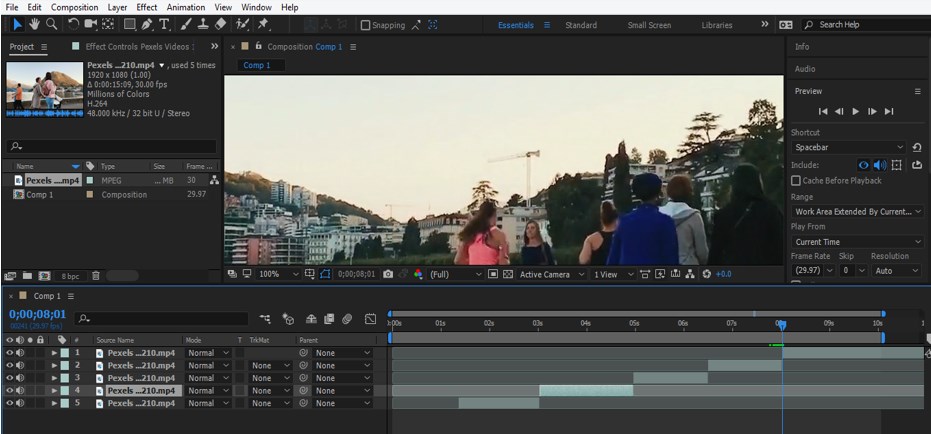Choose the Pen tool
The height and width of the screenshot is (434, 931).
[x=147, y=24]
